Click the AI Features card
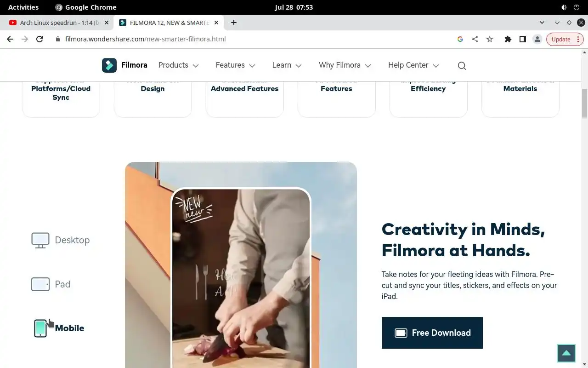 tap(337, 99)
